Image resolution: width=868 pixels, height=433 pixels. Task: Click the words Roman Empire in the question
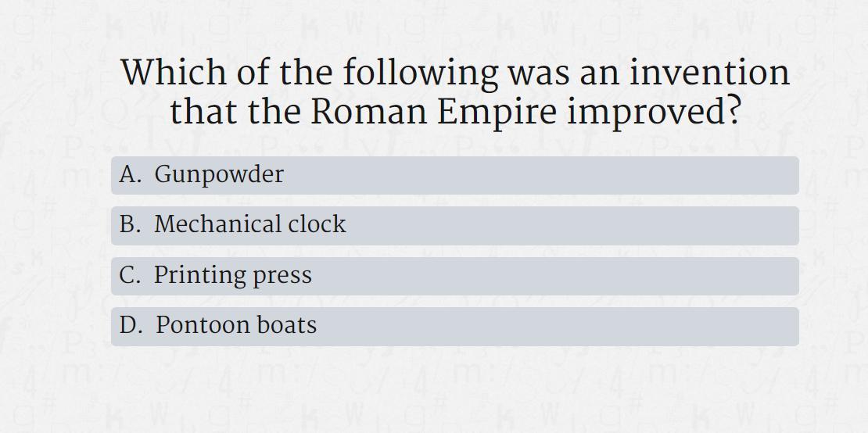433,111
